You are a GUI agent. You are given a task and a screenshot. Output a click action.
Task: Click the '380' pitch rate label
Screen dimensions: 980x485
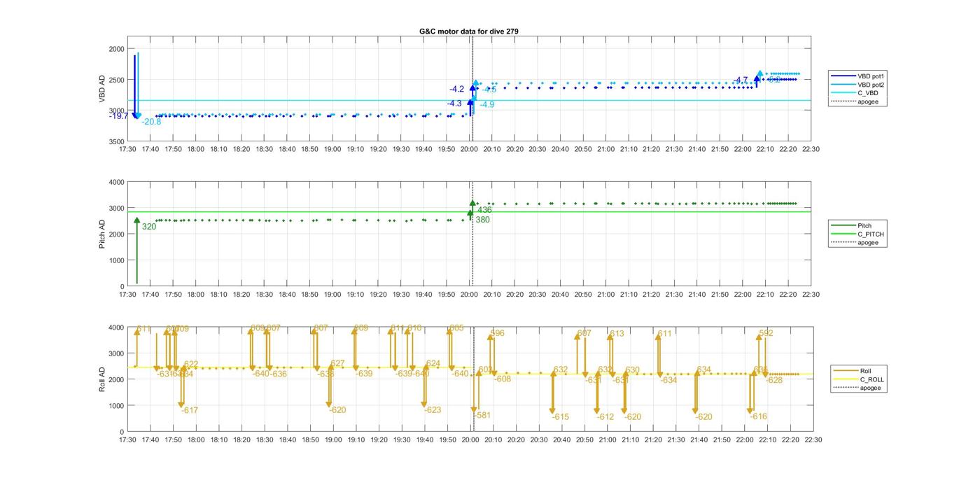(x=482, y=220)
